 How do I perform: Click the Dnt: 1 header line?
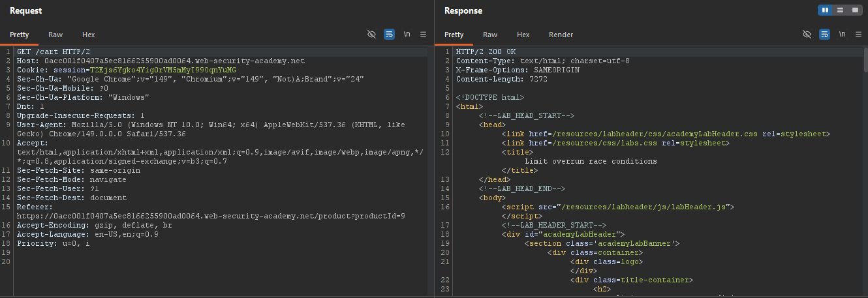[31, 106]
